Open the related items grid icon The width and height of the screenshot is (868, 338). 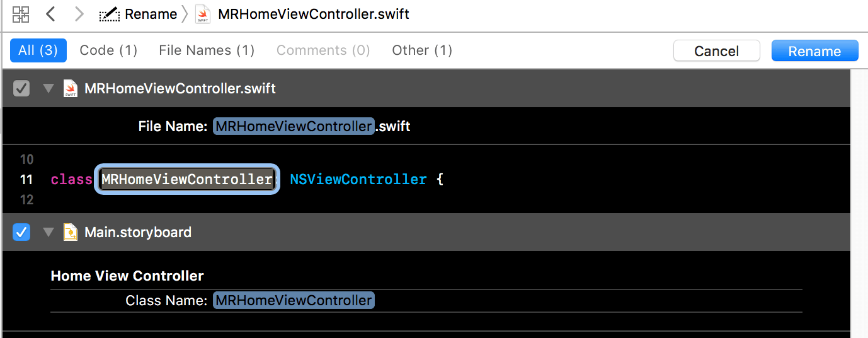click(21, 14)
